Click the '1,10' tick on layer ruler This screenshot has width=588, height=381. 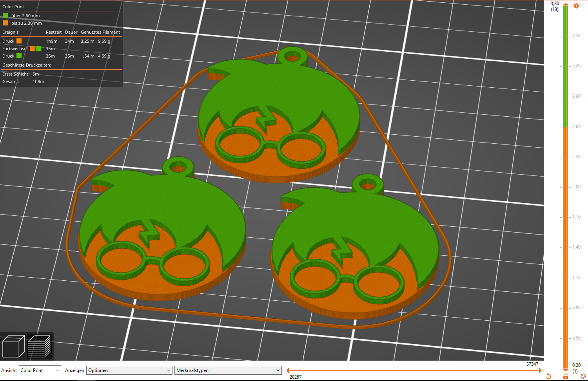[576, 278]
